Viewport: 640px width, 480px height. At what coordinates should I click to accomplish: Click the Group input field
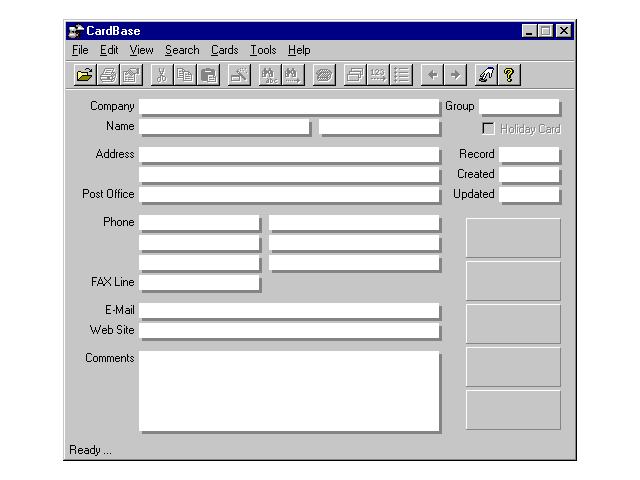coord(519,107)
